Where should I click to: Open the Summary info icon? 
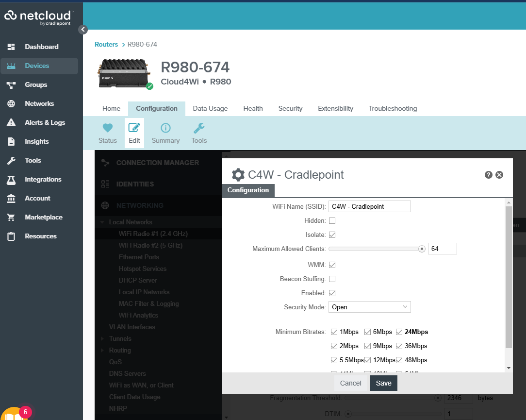click(x=165, y=128)
